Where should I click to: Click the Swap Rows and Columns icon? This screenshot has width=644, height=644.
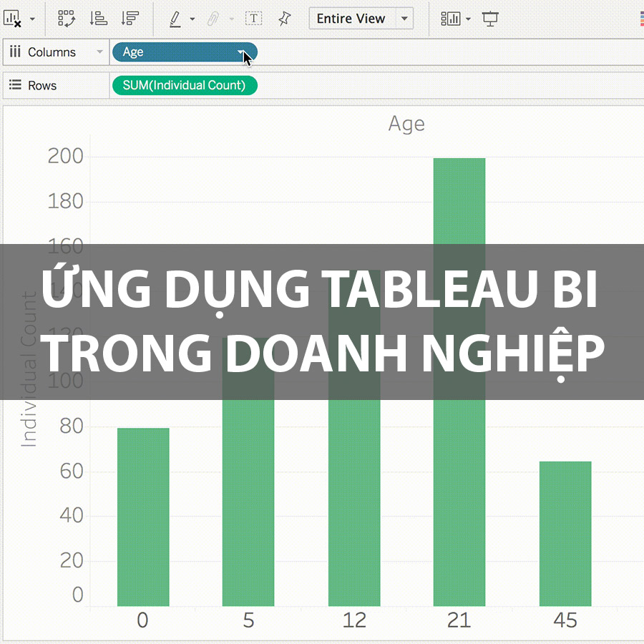66,19
